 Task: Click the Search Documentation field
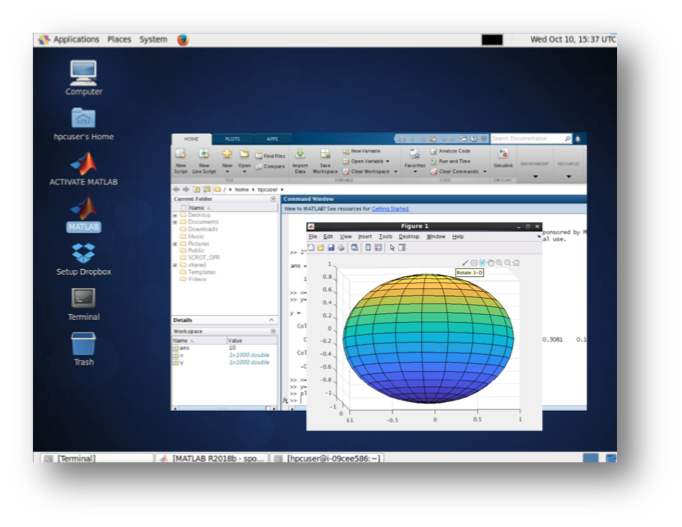click(x=531, y=138)
